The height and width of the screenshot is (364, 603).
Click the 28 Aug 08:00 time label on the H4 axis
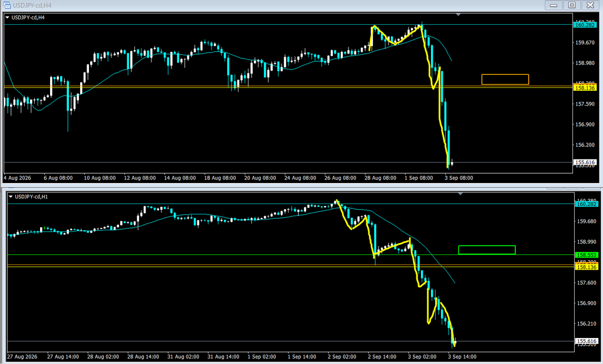pyautogui.click(x=380, y=178)
